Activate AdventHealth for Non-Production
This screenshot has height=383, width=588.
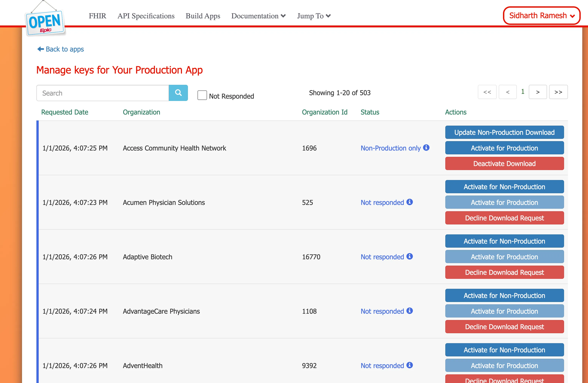(x=504, y=350)
